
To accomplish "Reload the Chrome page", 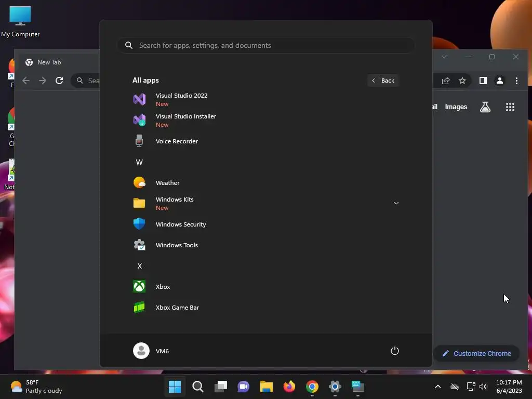I will click(59, 81).
